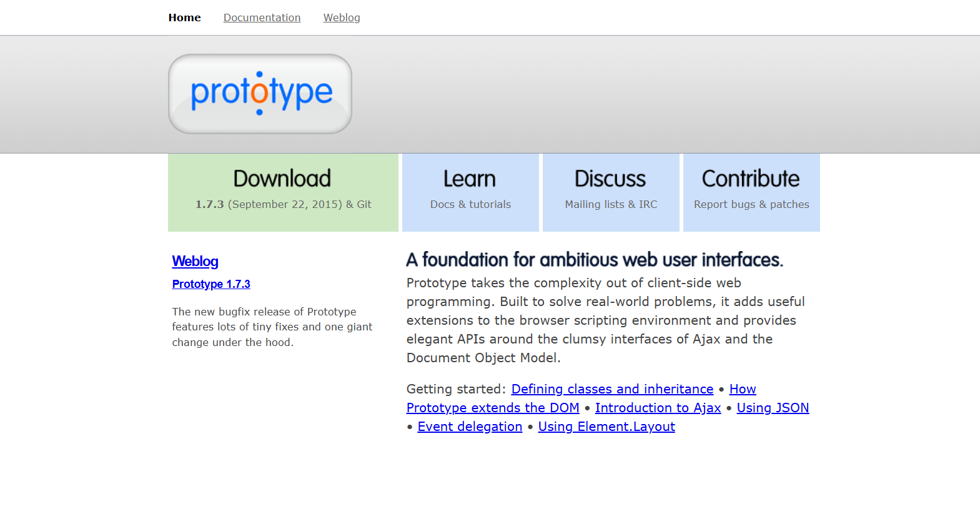
Task: Click the 'Prototype takes the complexity' paragraph
Action: coord(605,320)
